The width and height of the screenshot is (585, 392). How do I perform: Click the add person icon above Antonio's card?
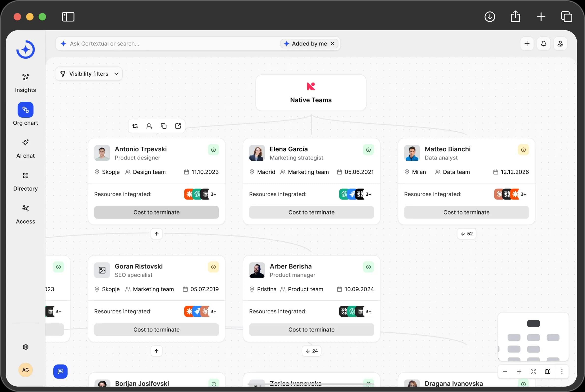pyautogui.click(x=149, y=126)
